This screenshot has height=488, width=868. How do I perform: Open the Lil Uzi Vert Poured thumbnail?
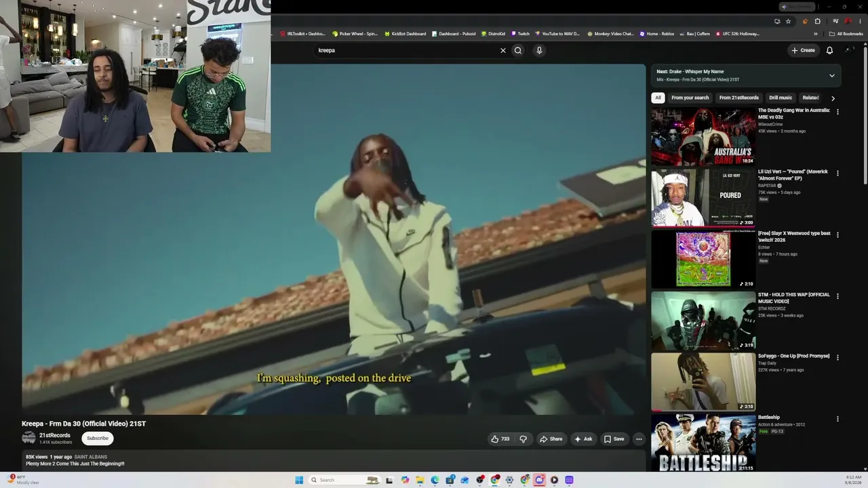(x=703, y=198)
